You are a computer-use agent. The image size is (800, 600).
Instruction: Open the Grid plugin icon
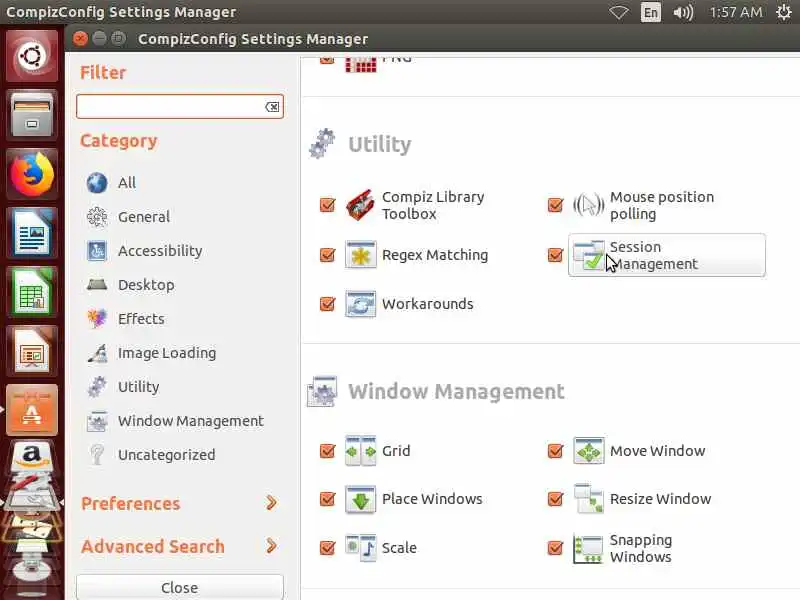tap(360, 451)
